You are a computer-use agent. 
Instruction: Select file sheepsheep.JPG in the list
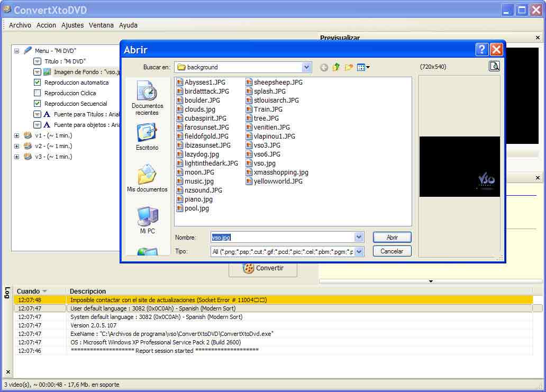point(275,83)
